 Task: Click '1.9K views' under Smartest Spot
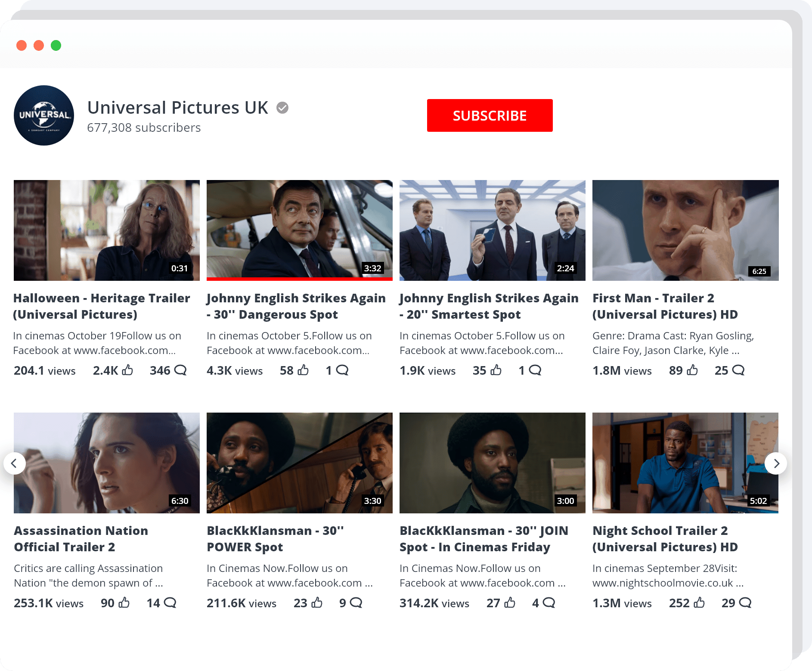[428, 370]
